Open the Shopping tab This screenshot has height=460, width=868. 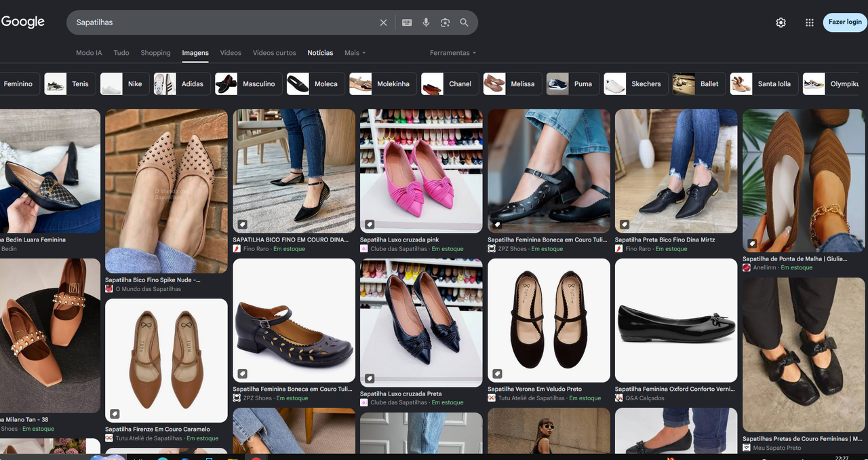[x=155, y=53]
